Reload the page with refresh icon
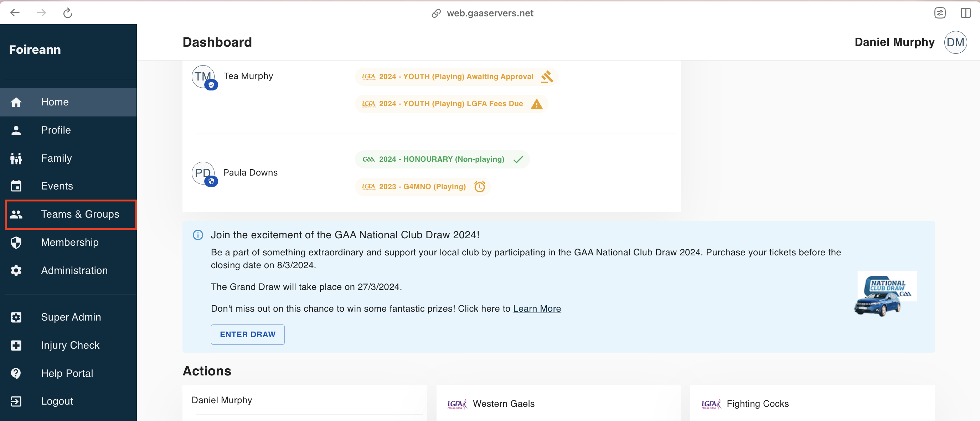 click(x=68, y=13)
